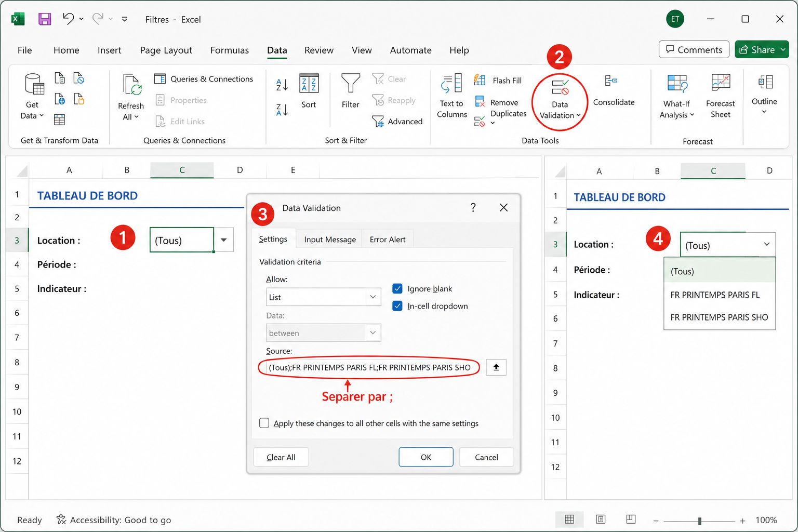The height and width of the screenshot is (532, 798).
Task: Expand the Share button dropdown
Action: pyautogui.click(x=783, y=50)
